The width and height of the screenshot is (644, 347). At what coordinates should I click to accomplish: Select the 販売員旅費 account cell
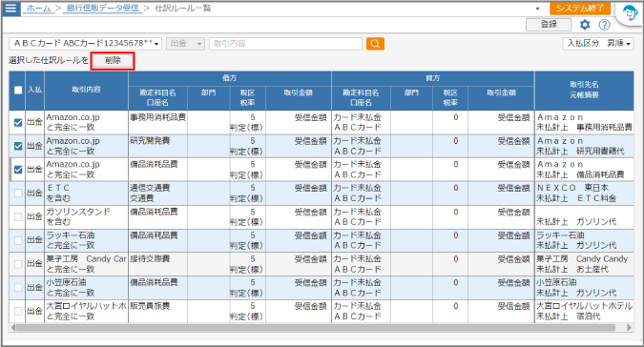pos(158,312)
